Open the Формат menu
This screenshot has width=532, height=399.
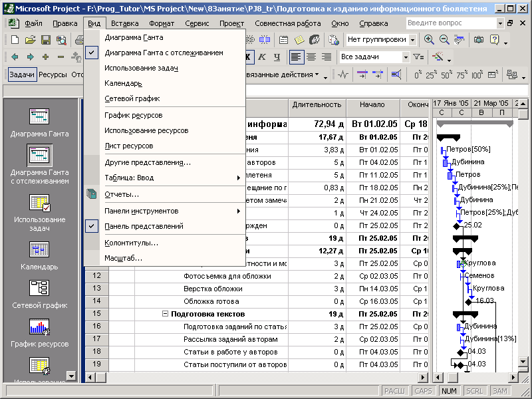[x=162, y=23]
